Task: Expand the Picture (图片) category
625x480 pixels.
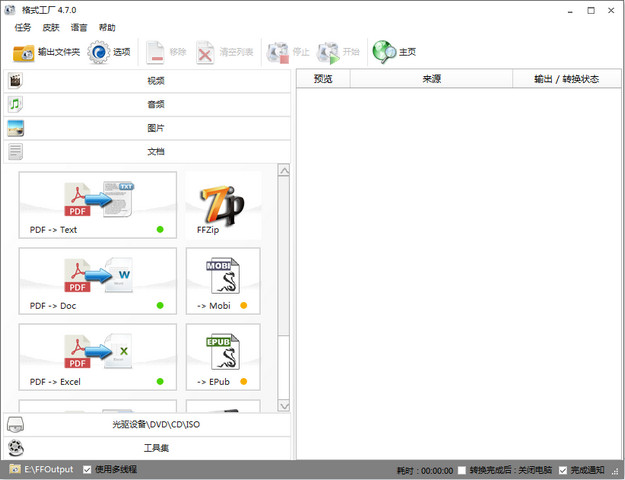Action: coord(147,128)
